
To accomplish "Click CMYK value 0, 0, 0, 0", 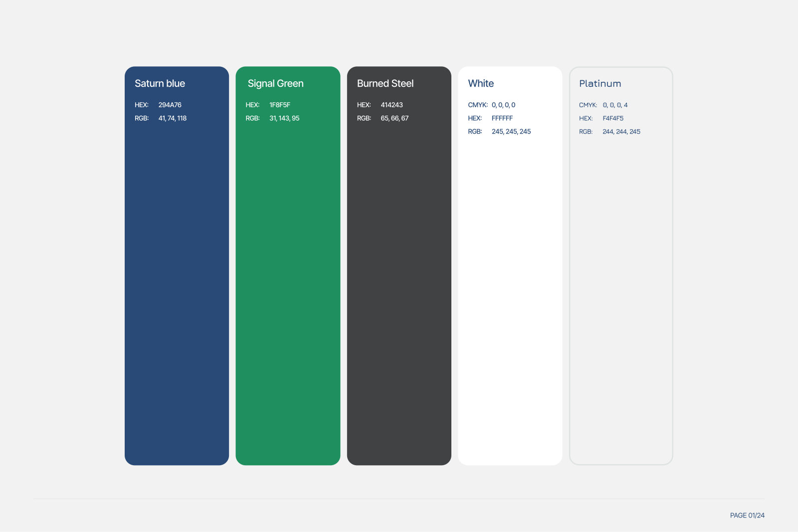I will [503, 105].
